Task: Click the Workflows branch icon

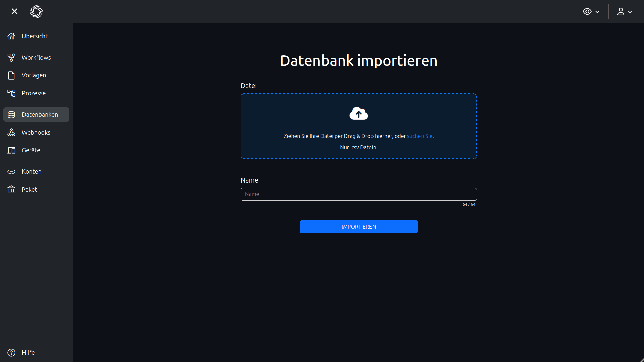Action: click(11, 57)
